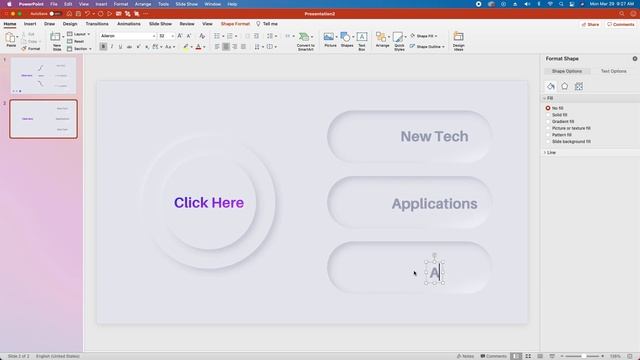Image resolution: width=640 pixels, height=360 pixels.
Task: Open Effects pentagon icon tab
Action: coord(564,86)
